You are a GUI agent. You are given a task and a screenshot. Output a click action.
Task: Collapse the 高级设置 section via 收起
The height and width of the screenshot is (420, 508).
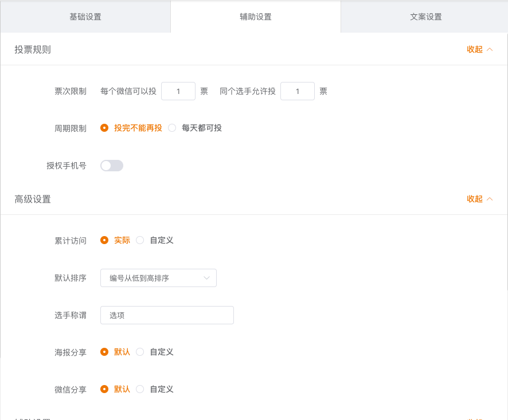pos(475,199)
